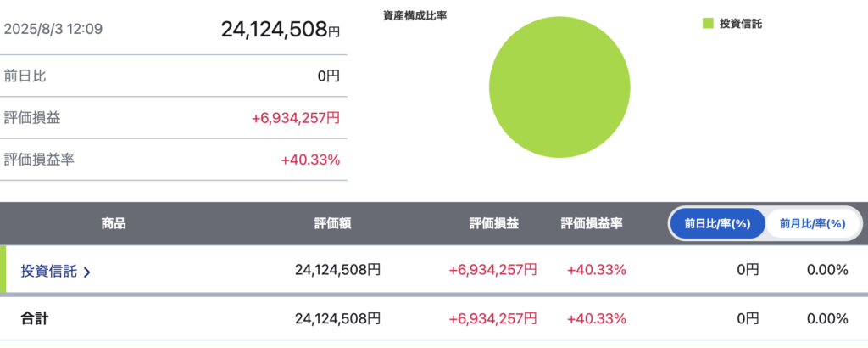This screenshot has width=868, height=348.
Task: Click +6,934,257円 in the top summary panel
Action: [x=295, y=118]
